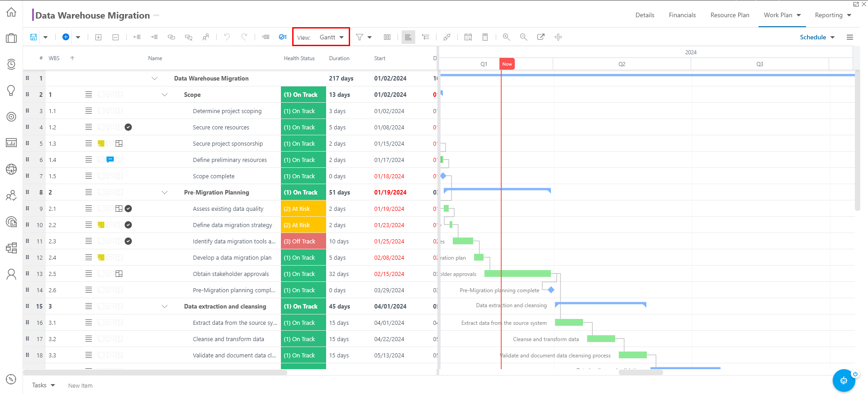Screen dimensions: 868x404
Task: Click the Collapse all minus-box icon
Action: click(115, 37)
